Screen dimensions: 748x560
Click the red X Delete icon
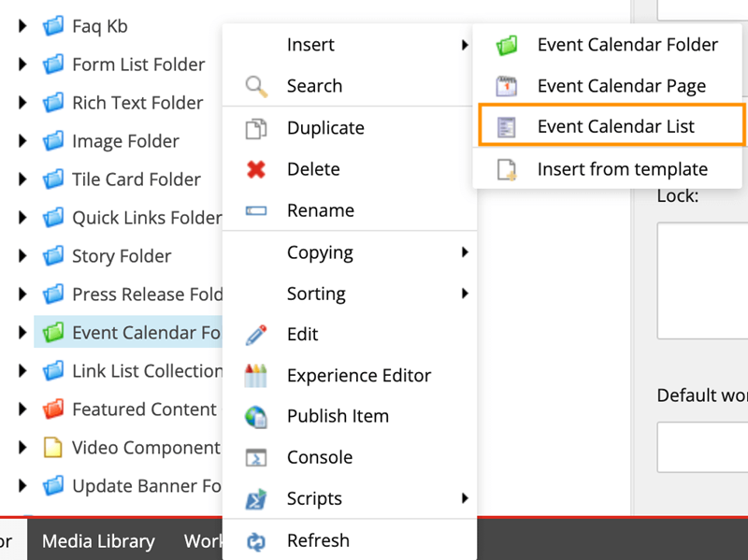255,169
